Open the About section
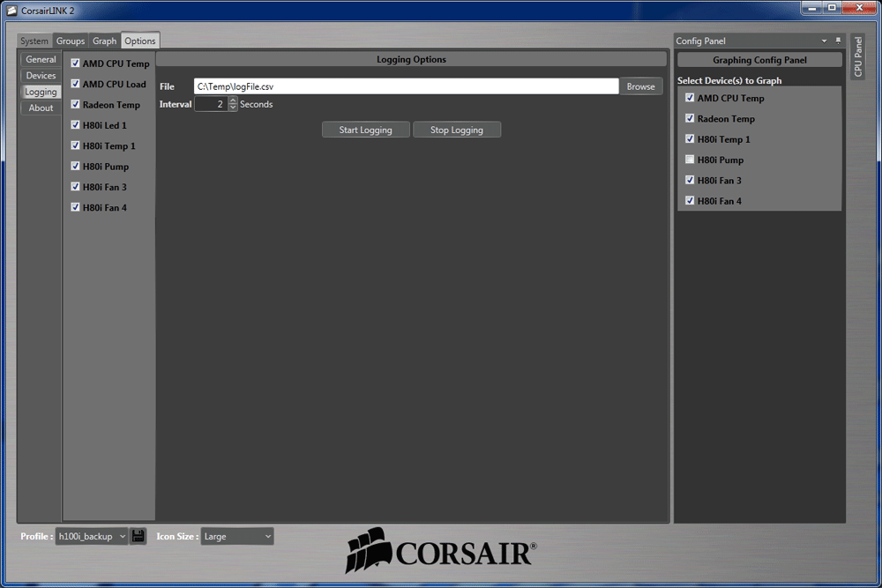 40,108
